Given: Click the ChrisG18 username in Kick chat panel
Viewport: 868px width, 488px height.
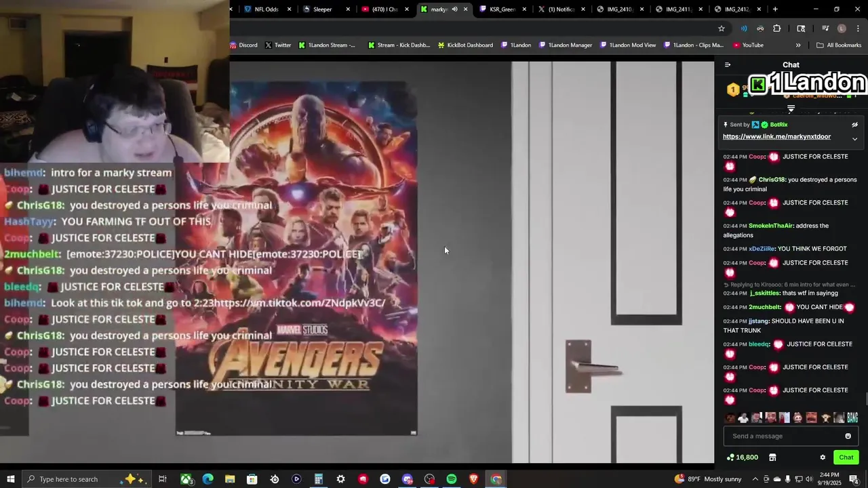Looking at the screenshot, I should [x=772, y=180].
